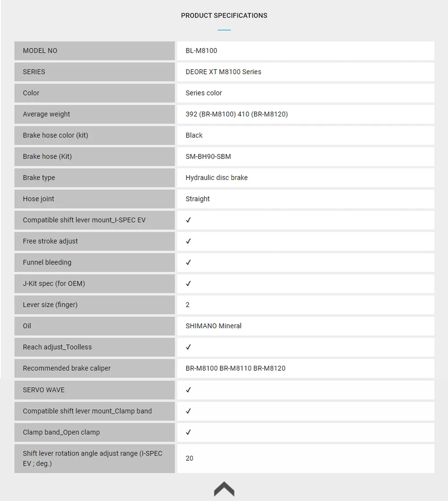The width and height of the screenshot is (448, 501).
Task: Click the I-SPEC EV mount checkmark
Action: point(188,220)
